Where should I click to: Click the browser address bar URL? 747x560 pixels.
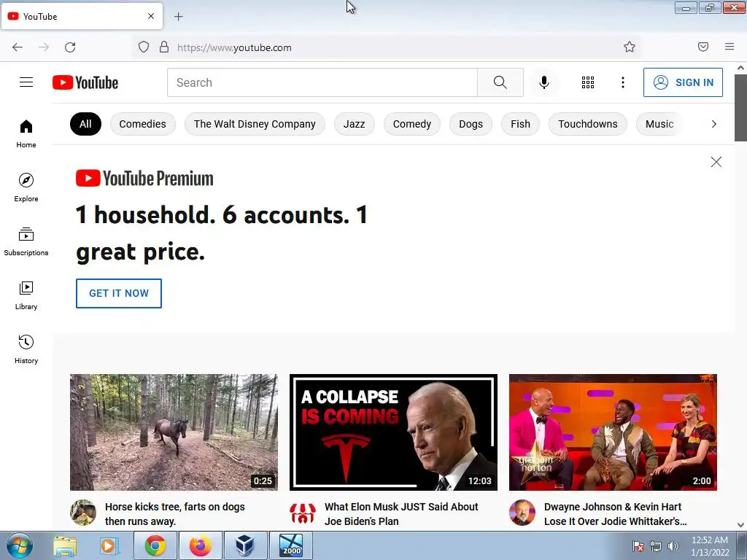(234, 47)
